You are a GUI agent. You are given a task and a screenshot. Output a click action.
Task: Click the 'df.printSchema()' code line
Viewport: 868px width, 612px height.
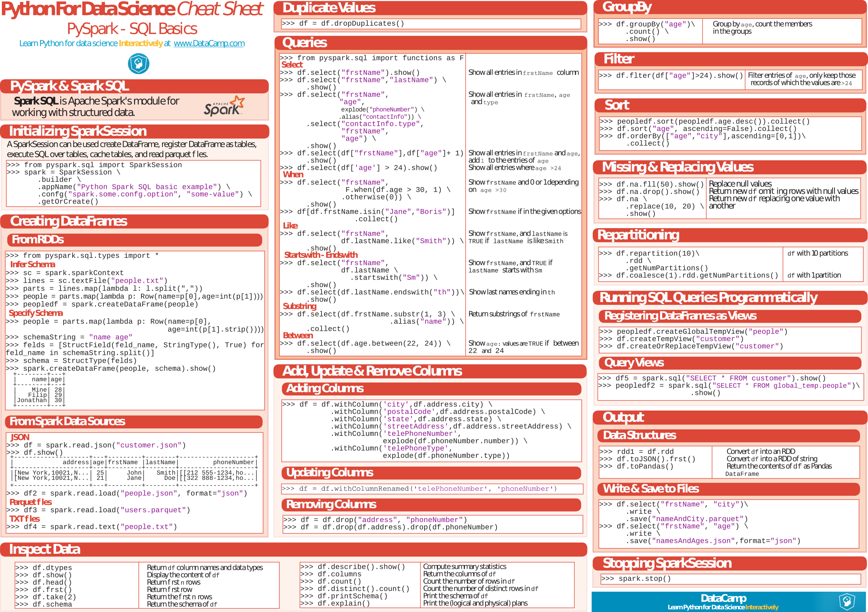coord(344,596)
